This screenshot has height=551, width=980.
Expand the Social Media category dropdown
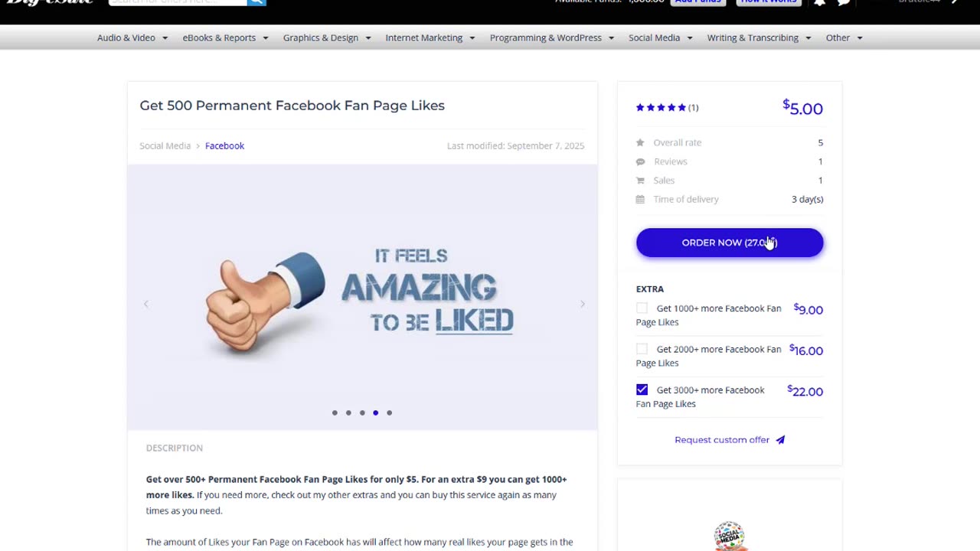661,37
